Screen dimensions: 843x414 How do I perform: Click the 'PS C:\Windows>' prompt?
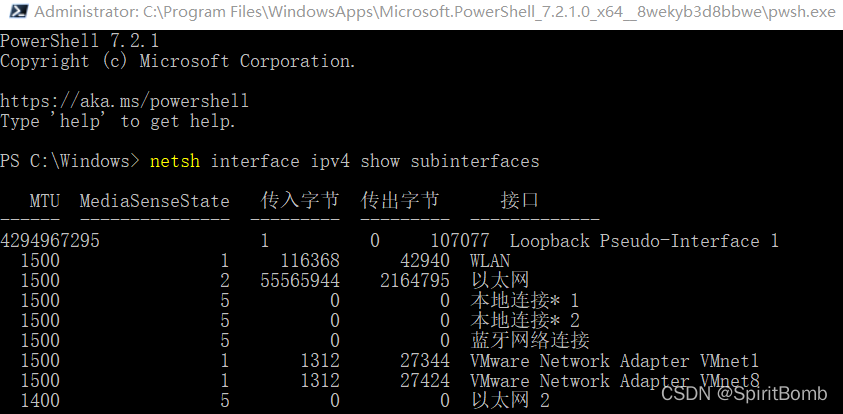(69, 161)
